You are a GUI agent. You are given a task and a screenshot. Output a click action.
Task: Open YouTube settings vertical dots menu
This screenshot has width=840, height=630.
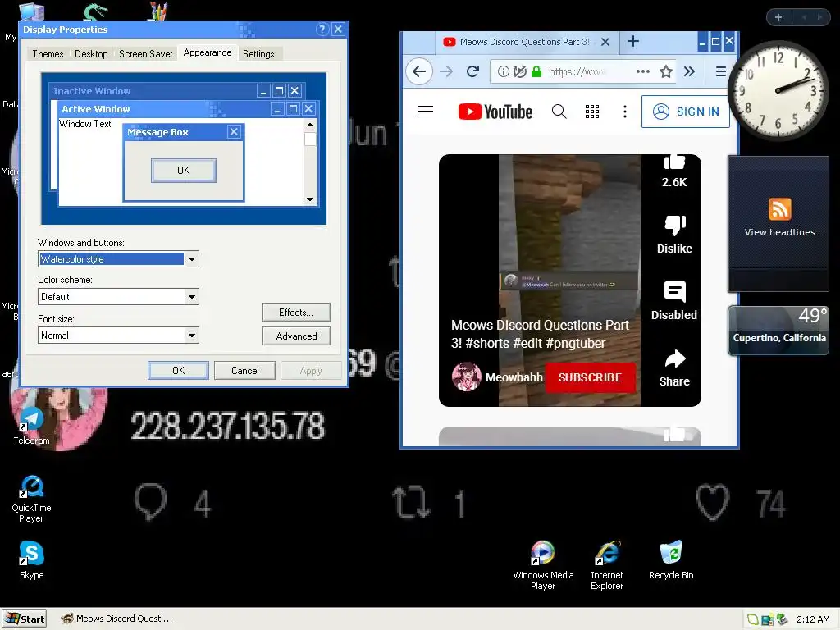624,112
